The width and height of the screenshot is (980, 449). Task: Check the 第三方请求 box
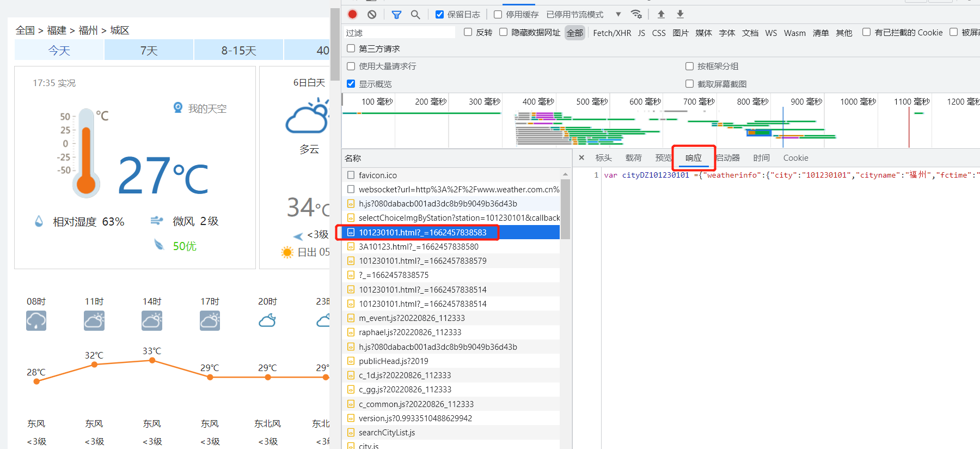351,48
